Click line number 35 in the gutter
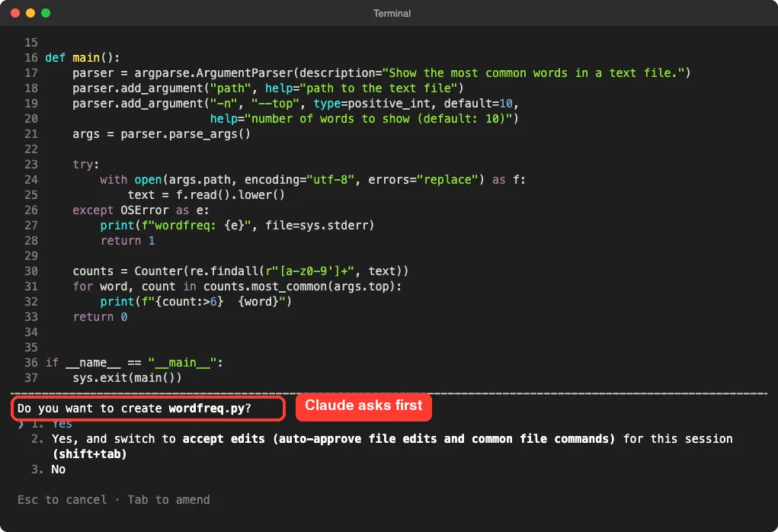This screenshot has width=778, height=532. [x=30, y=348]
